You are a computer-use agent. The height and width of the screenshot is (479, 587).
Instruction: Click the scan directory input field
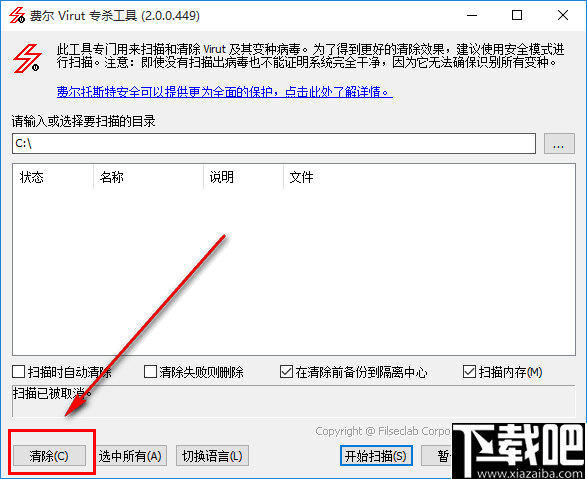coord(274,143)
